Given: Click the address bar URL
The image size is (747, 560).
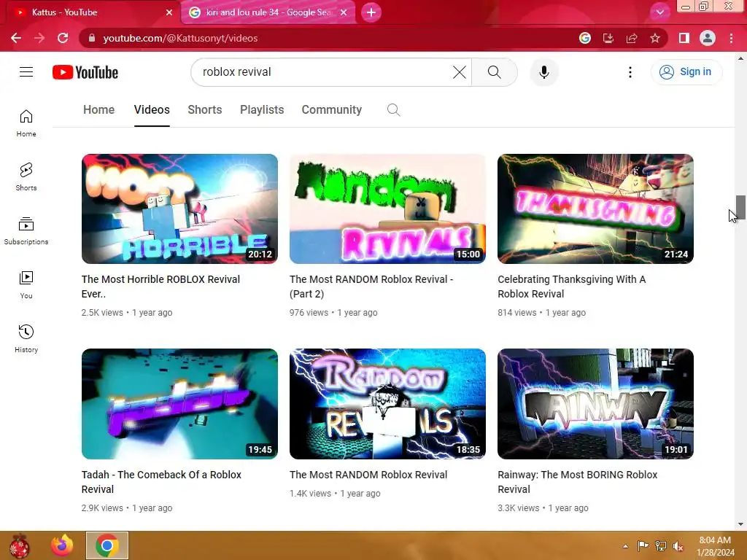Looking at the screenshot, I should tap(180, 38).
